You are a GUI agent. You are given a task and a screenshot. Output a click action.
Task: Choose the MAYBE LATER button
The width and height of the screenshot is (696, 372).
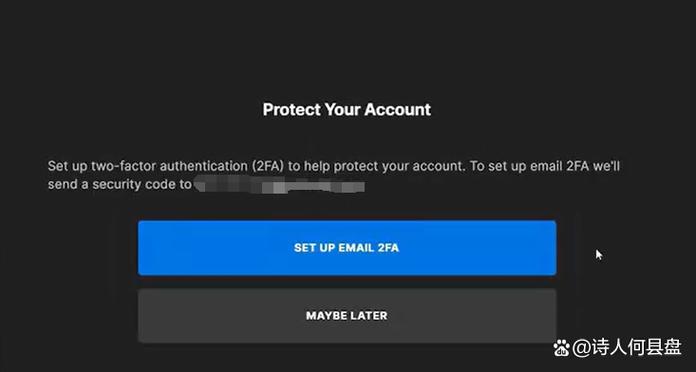tap(347, 316)
